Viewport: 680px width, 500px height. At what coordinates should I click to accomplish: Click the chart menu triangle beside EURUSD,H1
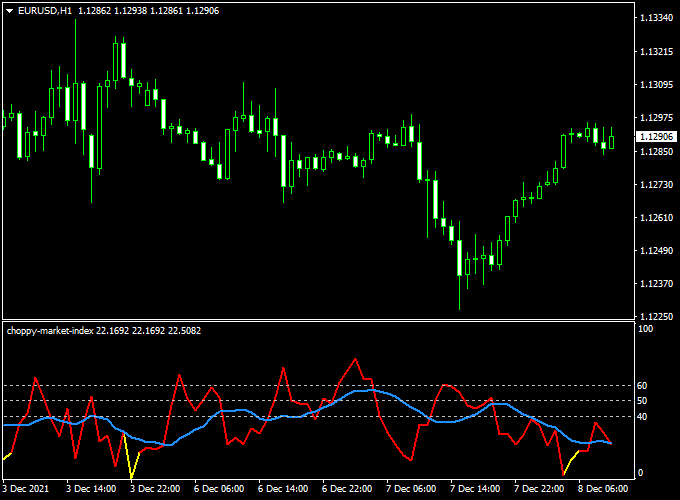coord(10,11)
